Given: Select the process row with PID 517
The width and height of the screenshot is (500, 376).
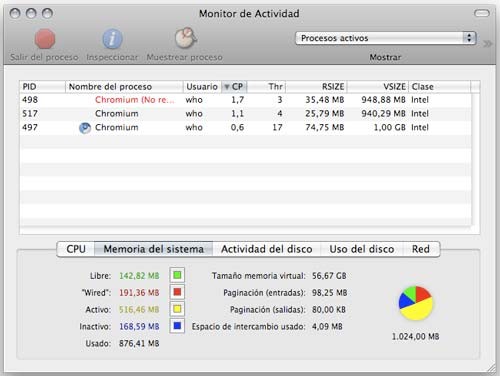Looking at the screenshot, I should 246,114.
